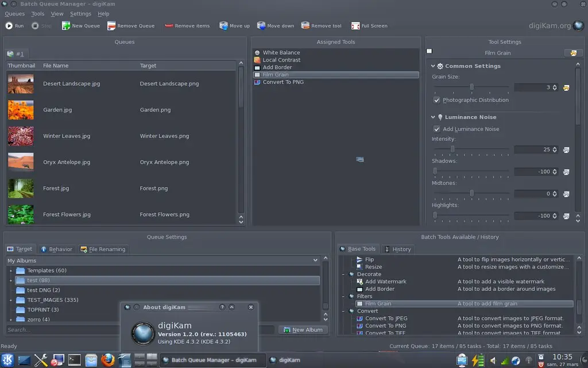
Task: Switch to the File Renaming tab
Action: pyautogui.click(x=103, y=250)
